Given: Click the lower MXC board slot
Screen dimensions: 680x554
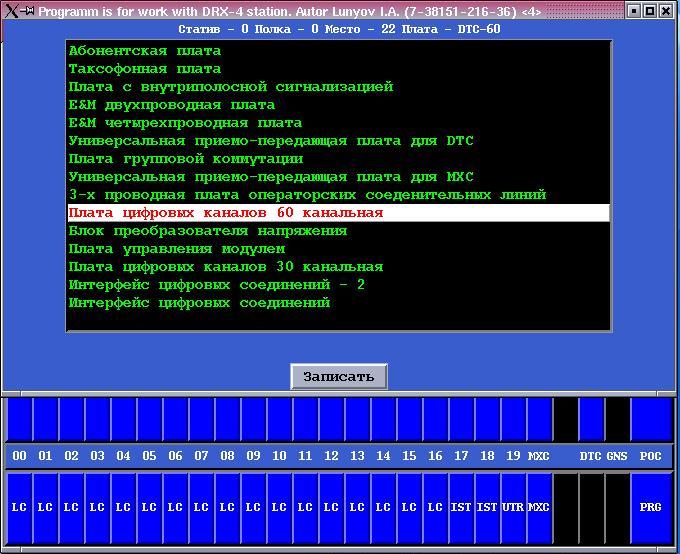Looking at the screenshot, I should click(x=539, y=508).
